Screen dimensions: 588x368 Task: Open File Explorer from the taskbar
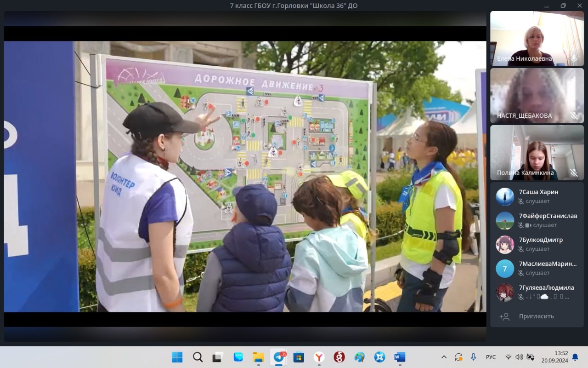coord(259,357)
